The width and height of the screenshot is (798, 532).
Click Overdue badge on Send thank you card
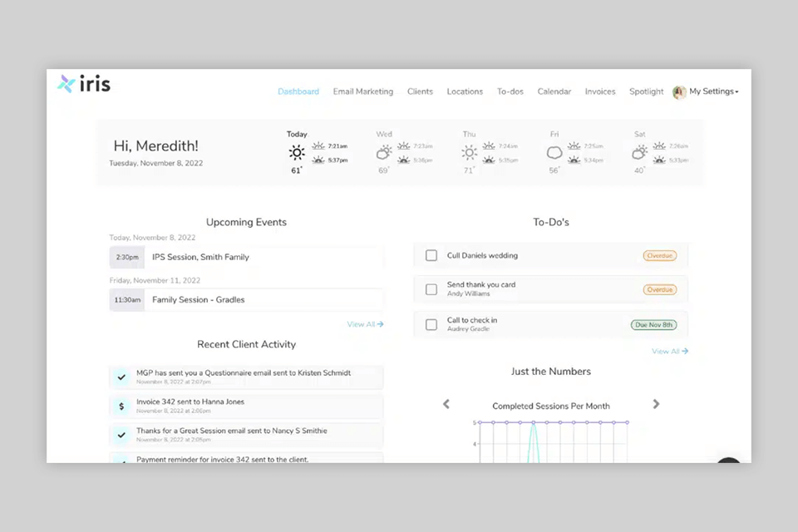(659, 289)
